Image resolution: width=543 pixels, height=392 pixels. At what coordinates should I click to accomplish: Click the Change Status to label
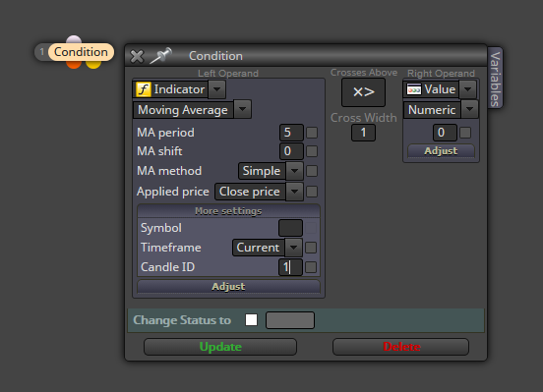click(x=182, y=320)
